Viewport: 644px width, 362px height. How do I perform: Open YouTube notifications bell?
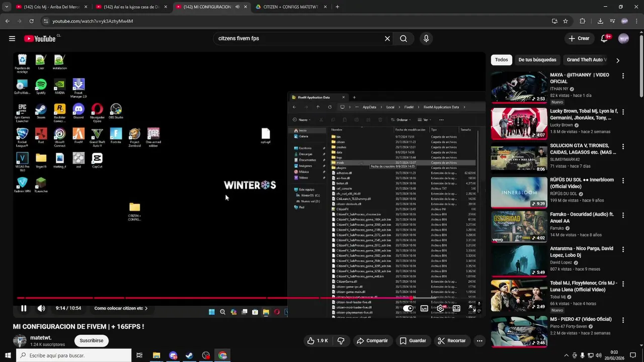[x=605, y=39]
